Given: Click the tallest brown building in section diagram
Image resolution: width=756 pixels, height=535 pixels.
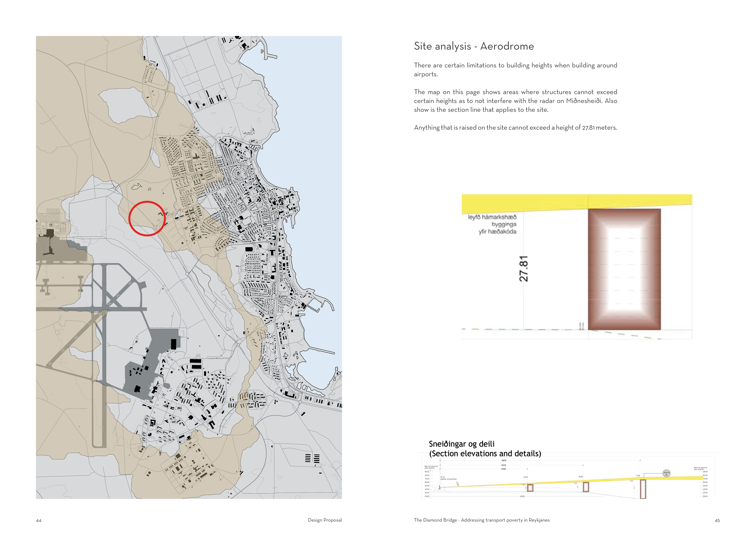Looking at the screenshot, I should 643,489.
